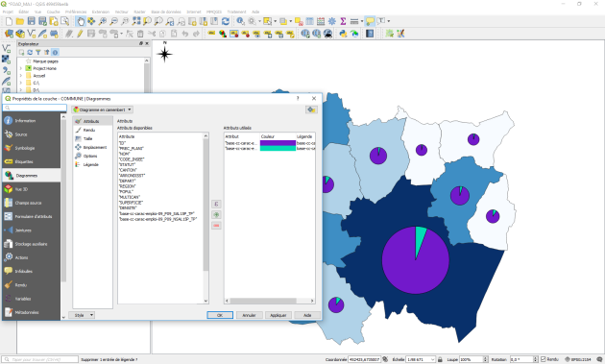Screen dimensions: 605x364
Task: Select the Identify Features tool
Action: pos(240,21)
